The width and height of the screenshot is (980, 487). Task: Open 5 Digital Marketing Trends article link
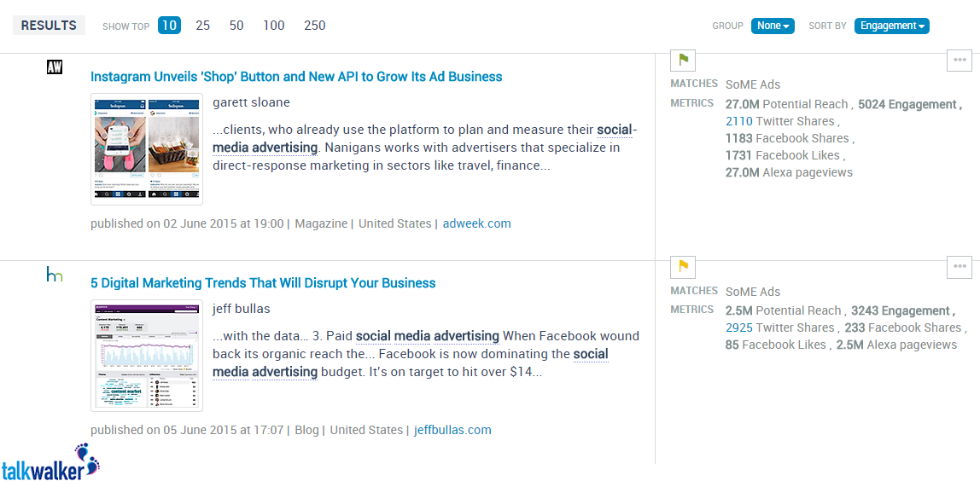263,283
